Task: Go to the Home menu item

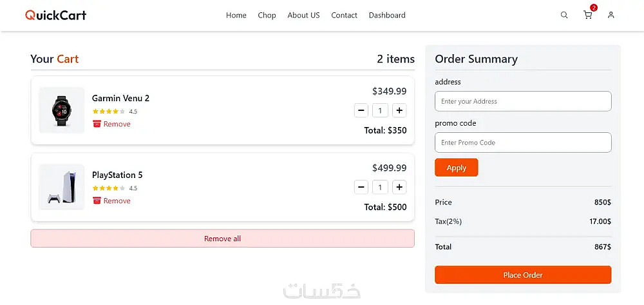Action: (x=236, y=15)
